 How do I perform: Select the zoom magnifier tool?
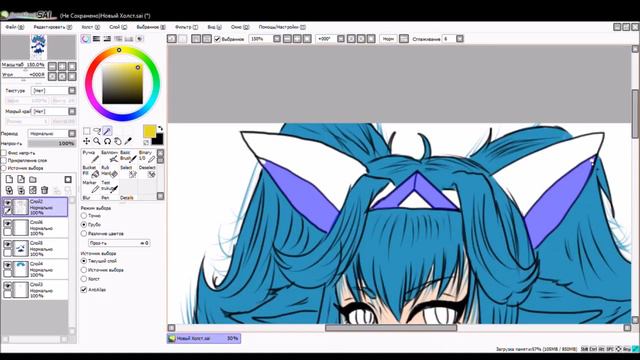click(97, 141)
